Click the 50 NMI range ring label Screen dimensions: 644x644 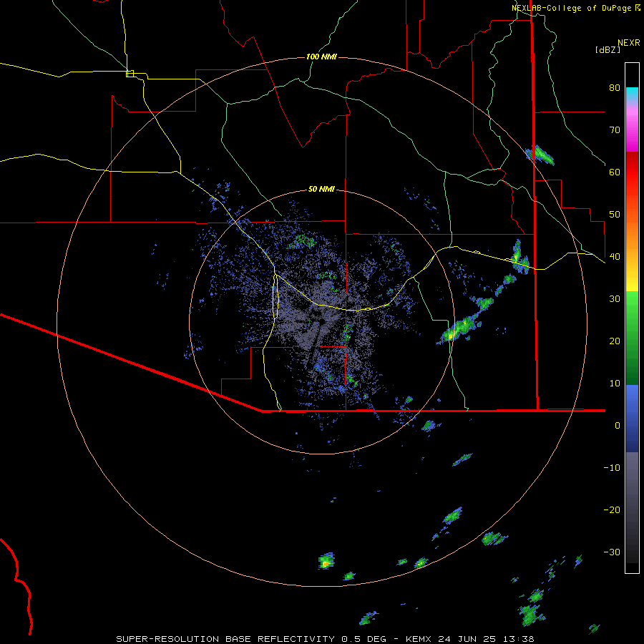coord(321,189)
